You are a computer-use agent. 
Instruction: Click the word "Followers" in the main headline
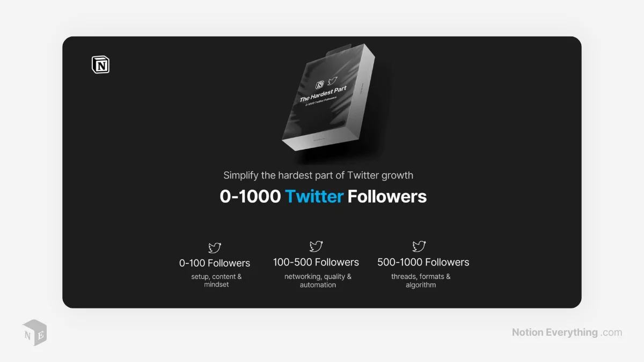coord(387,196)
